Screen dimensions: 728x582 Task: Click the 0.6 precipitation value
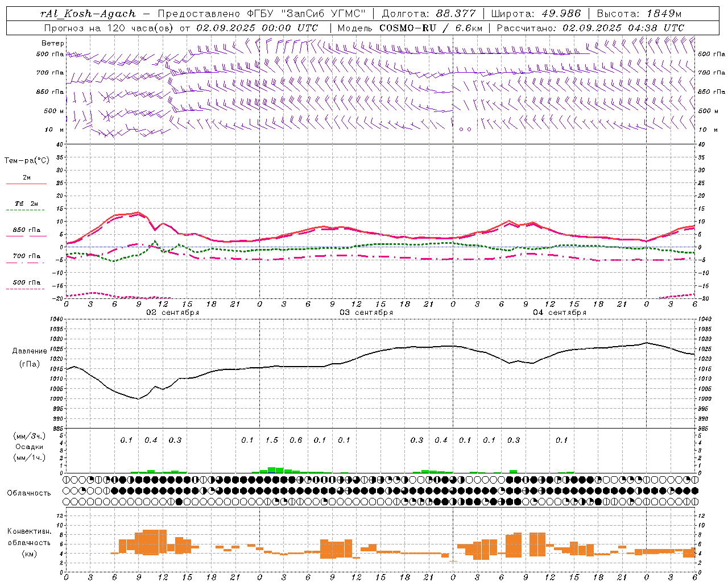pos(296,440)
